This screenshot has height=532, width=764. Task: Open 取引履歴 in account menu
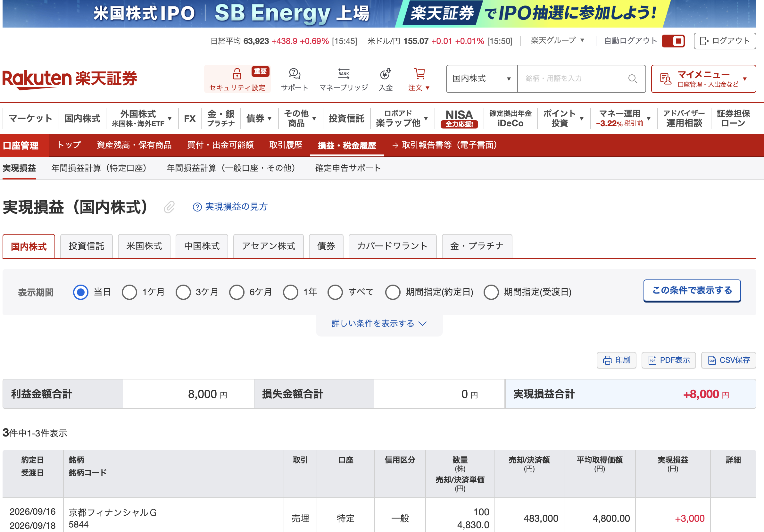click(x=286, y=145)
